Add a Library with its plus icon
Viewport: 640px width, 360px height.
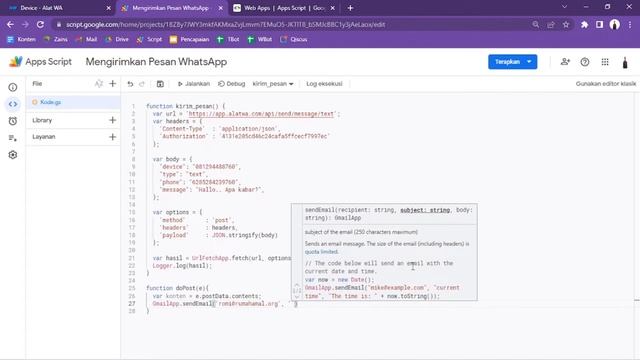(x=113, y=120)
